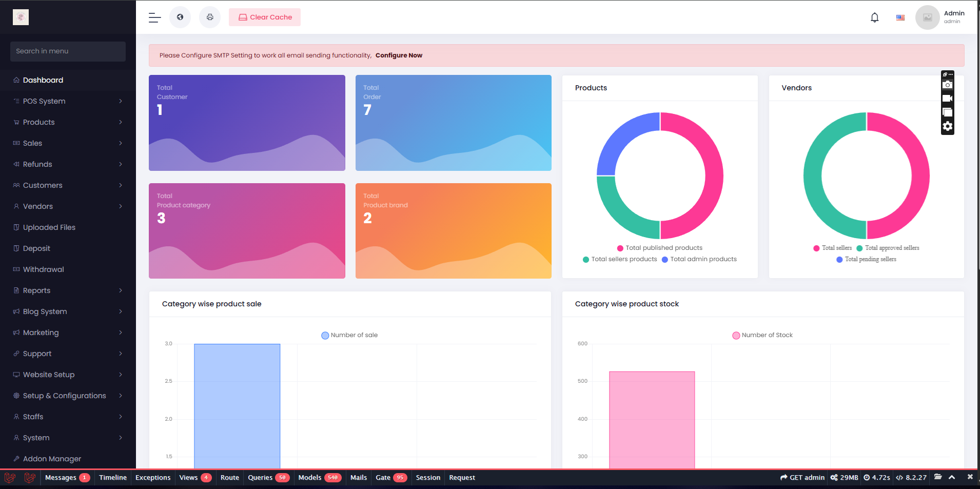Open the Refunds sidebar menu
Screen dimensions: 980x489
click(68, 164)
